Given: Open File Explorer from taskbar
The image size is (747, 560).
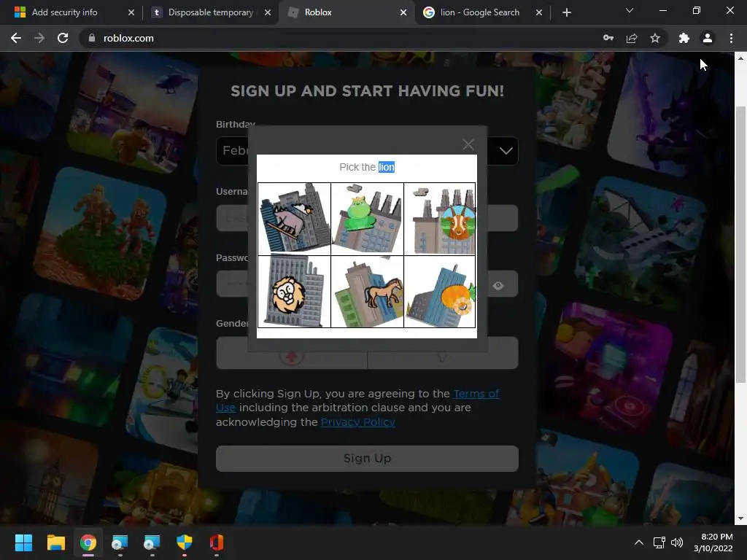Looking at the screenshot, I should pyautogui.click(x=55, y=542).
